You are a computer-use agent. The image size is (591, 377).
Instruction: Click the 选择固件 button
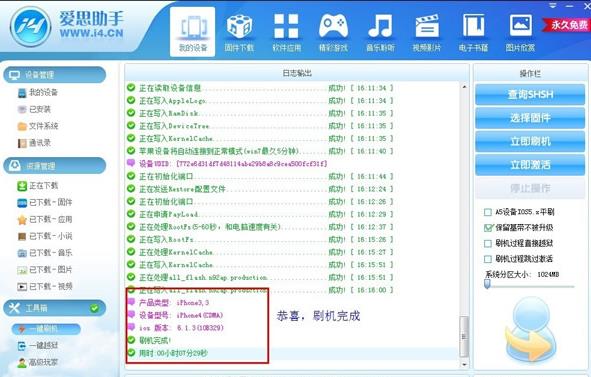coord(530,118)
